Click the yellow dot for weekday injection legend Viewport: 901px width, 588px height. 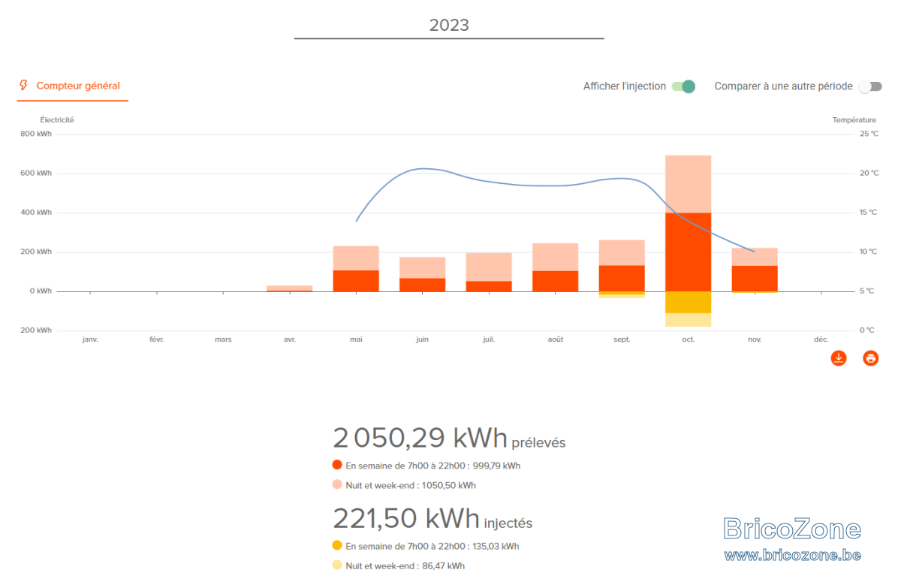[x=337, y=545]
